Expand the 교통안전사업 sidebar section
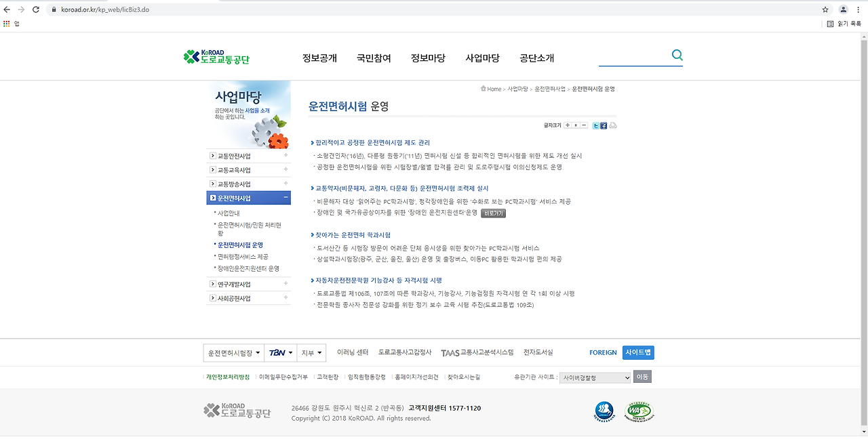Image resolution: width=868 pixels, height=439 pixels. (x=249, y=155)
